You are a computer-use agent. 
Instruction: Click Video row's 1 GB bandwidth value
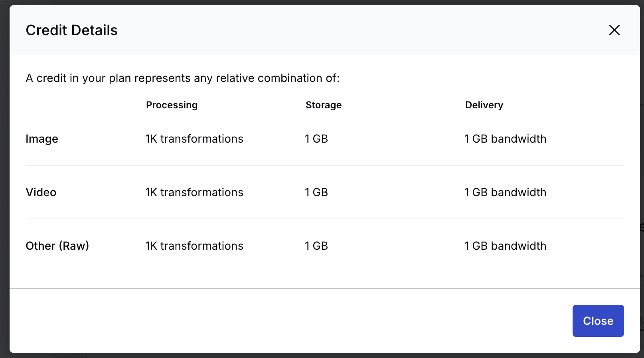click(505, 192)
